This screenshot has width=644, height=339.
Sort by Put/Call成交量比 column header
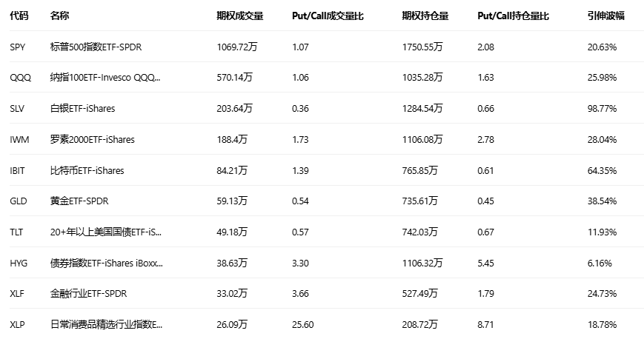click(x=327, y=16)
